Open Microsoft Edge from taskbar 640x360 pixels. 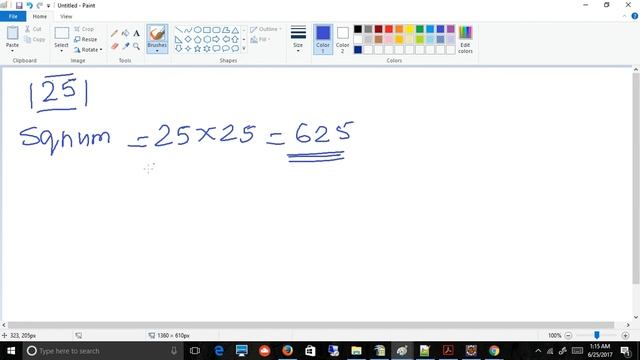pyautogui.click(x=219, y=351)
